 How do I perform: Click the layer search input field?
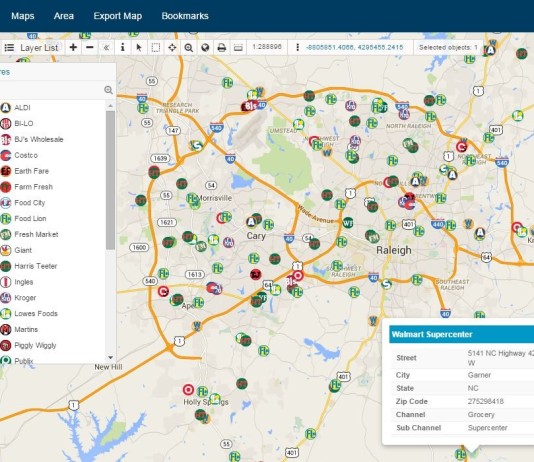[x=51, y=90]
